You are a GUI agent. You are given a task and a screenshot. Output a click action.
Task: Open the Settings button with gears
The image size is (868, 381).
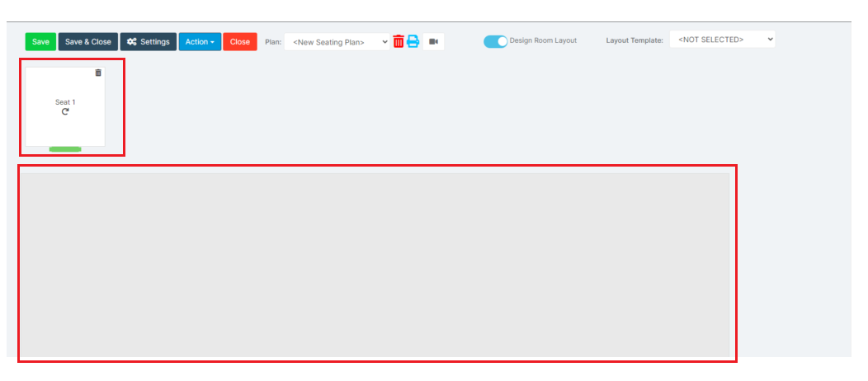click(x=149, y=42)
